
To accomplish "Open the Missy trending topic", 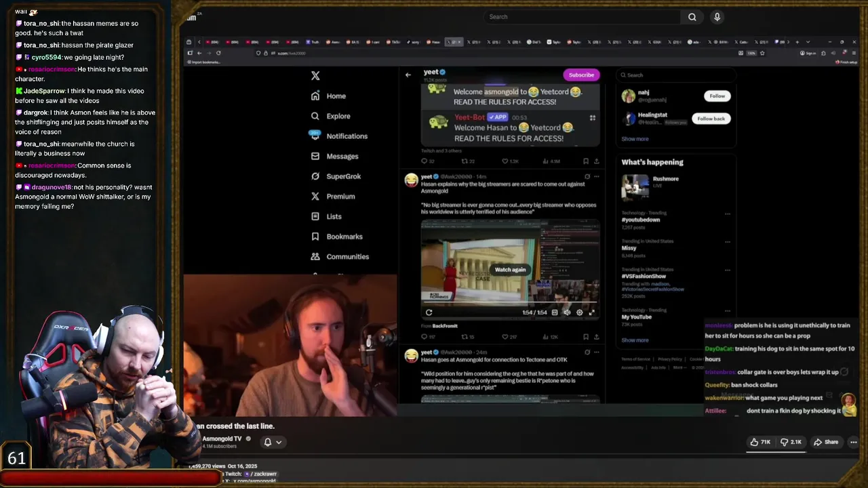I will pyautogui.click(x=629, y=248).
